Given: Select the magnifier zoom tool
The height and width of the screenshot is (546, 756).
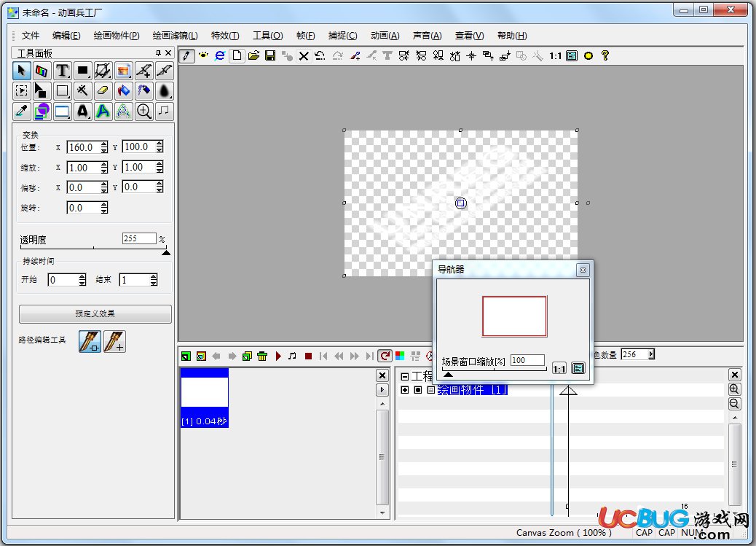Looking at the screenshot, I should [x=144, y=111].
